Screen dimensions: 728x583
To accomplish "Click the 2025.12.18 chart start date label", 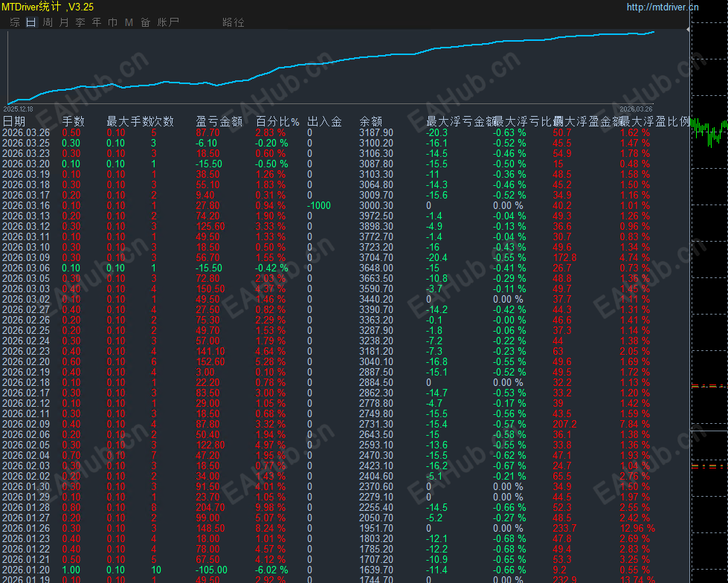I will point(18,109).
